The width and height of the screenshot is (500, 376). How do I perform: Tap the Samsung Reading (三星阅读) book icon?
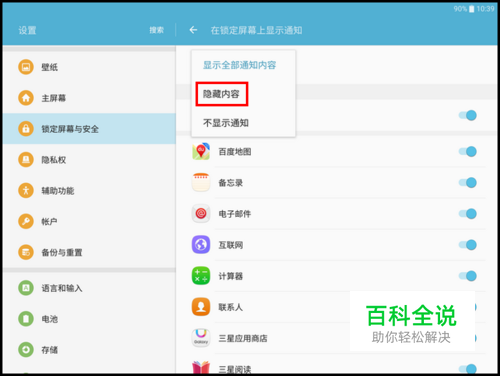(x=201, y=367)
